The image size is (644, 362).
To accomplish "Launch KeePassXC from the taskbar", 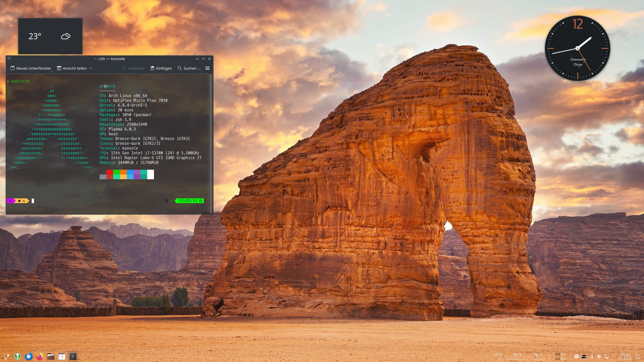I will [x=17, y=356].
